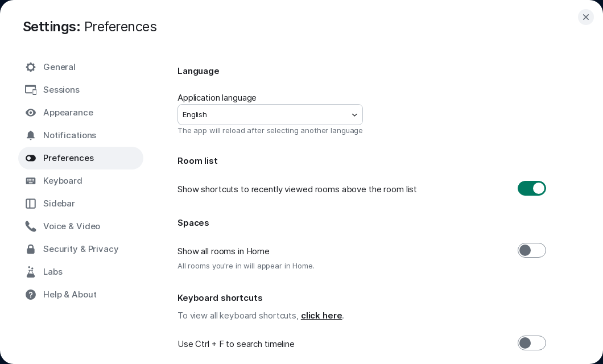Click the Appearance eye icon
This screenshot has width=603, height=364.
pos(31,113)
